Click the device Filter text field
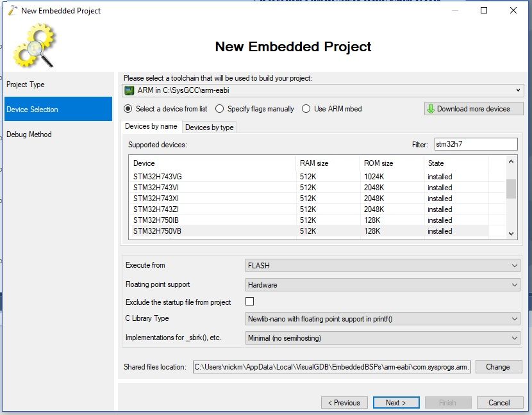 476,144
